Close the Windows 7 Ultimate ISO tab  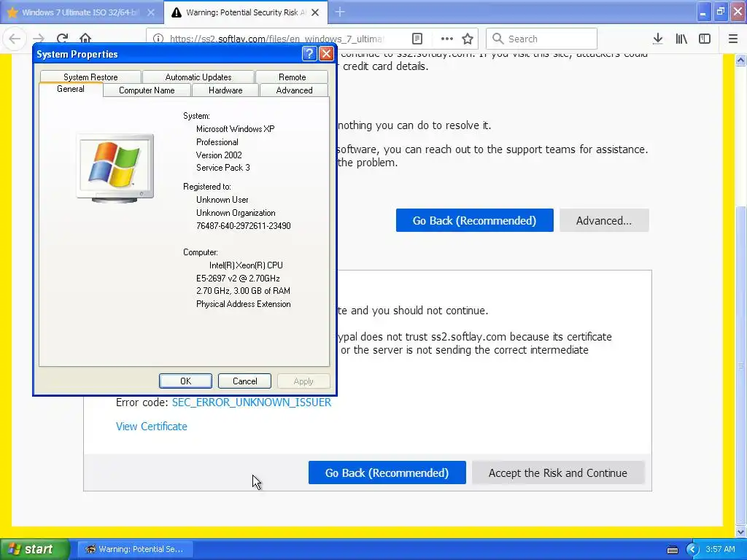(150, 12)
